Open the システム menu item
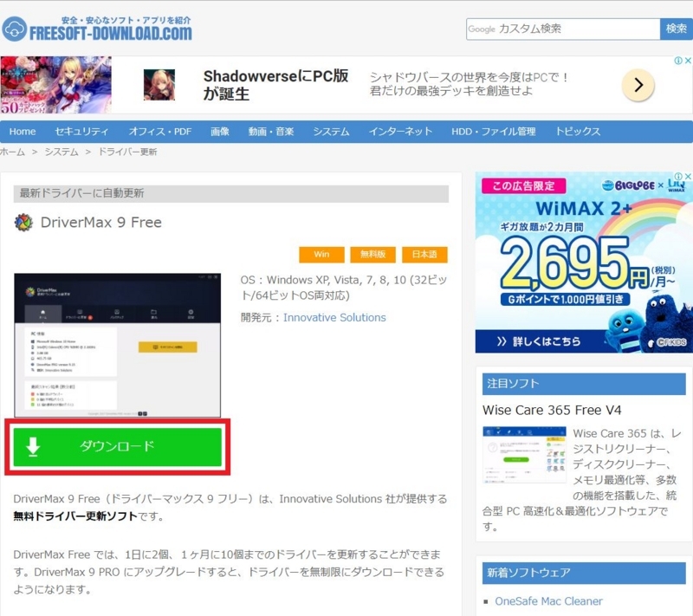This screenshot has height=616, width=693. click(x=332, y=131)
